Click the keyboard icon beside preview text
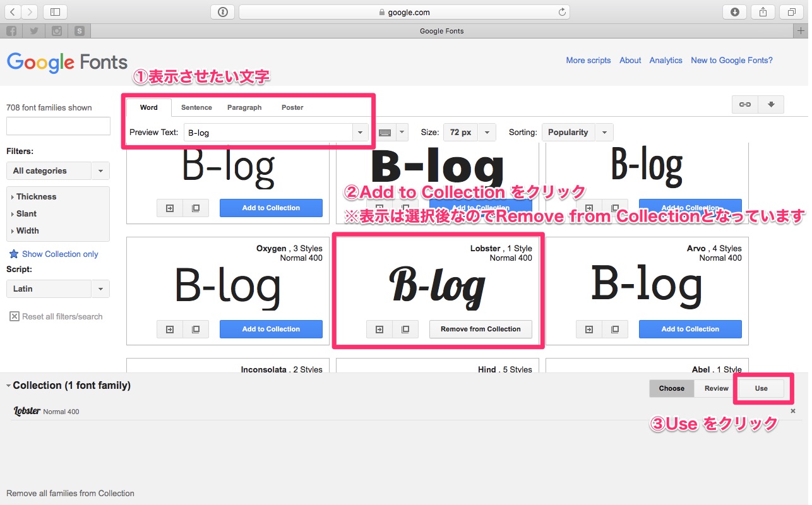This screenshot has height=505, width=812. pos(385,133)
